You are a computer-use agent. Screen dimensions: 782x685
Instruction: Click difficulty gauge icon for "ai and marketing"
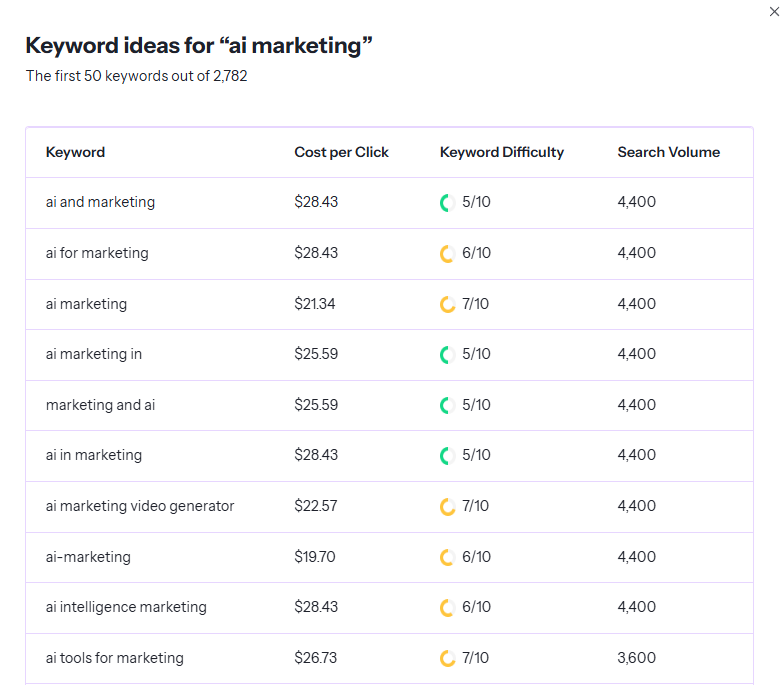(x=447, y=203)
